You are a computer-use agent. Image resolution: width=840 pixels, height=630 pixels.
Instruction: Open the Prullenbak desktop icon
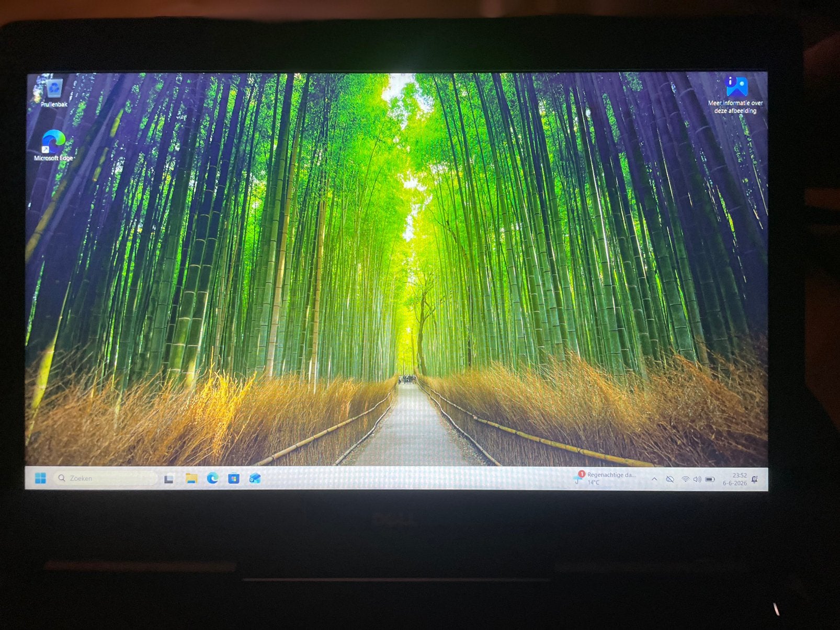click(x=54, y=92)
